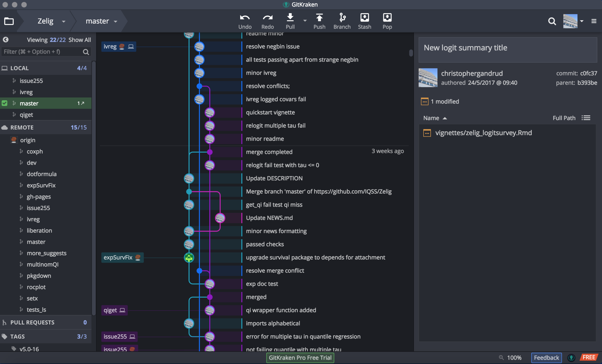Switch file list to tree view icon
The height and width of the screenshot is (364, 602).
click(x=586, y=118)
